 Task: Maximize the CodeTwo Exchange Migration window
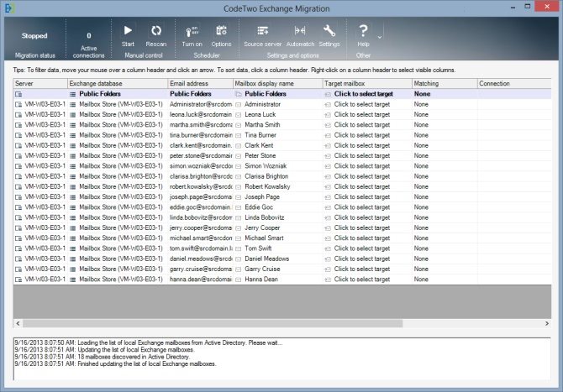coord(528,6)
